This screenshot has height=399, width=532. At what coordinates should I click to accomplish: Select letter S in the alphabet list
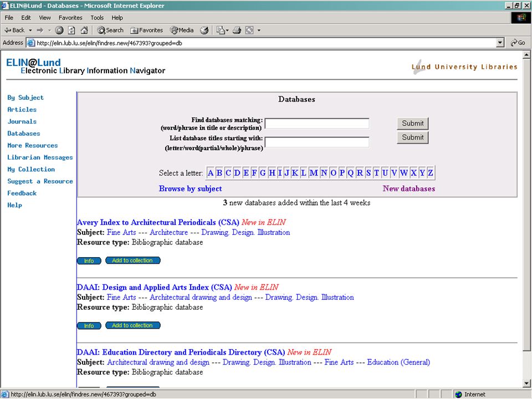pos(368,173)
